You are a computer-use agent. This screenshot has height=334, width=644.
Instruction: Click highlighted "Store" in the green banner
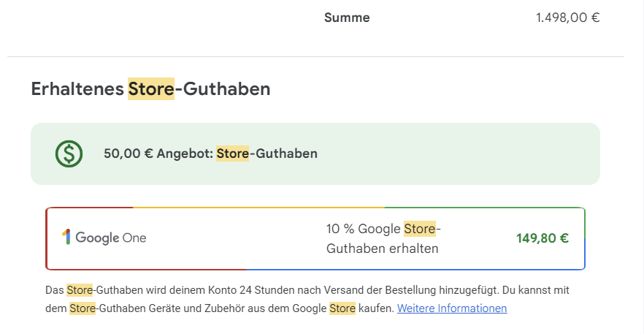click(x=233, y=153)
